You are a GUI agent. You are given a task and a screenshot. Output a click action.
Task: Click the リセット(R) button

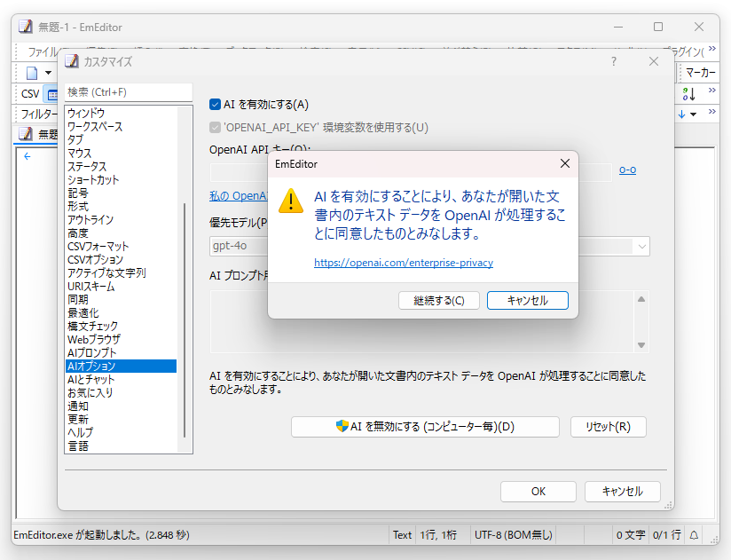pos(609,427)
